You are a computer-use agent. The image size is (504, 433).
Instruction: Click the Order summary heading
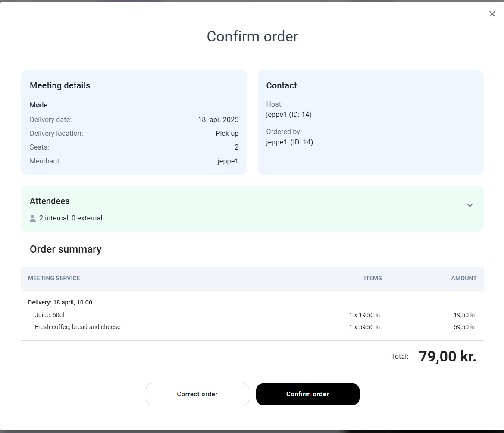66,249
